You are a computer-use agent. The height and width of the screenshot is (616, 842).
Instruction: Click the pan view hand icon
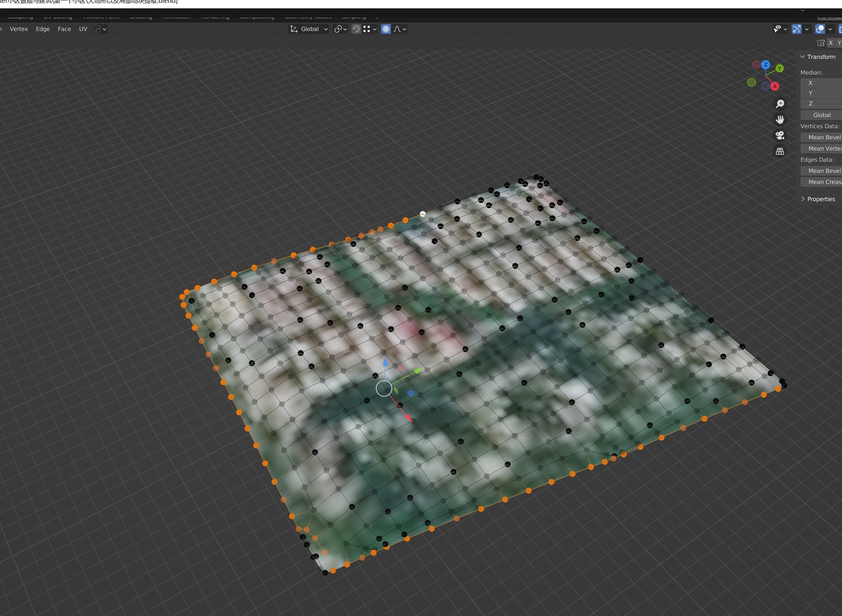(780, 119)
